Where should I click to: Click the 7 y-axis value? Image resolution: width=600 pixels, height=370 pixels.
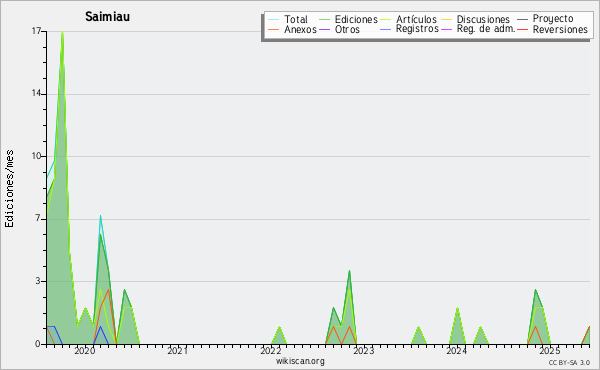38,218
